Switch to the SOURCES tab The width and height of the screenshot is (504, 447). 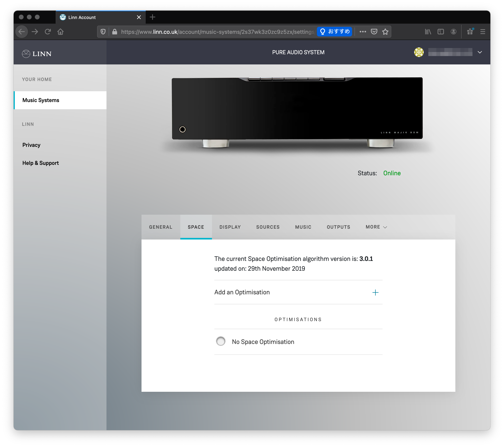point(268,227)
